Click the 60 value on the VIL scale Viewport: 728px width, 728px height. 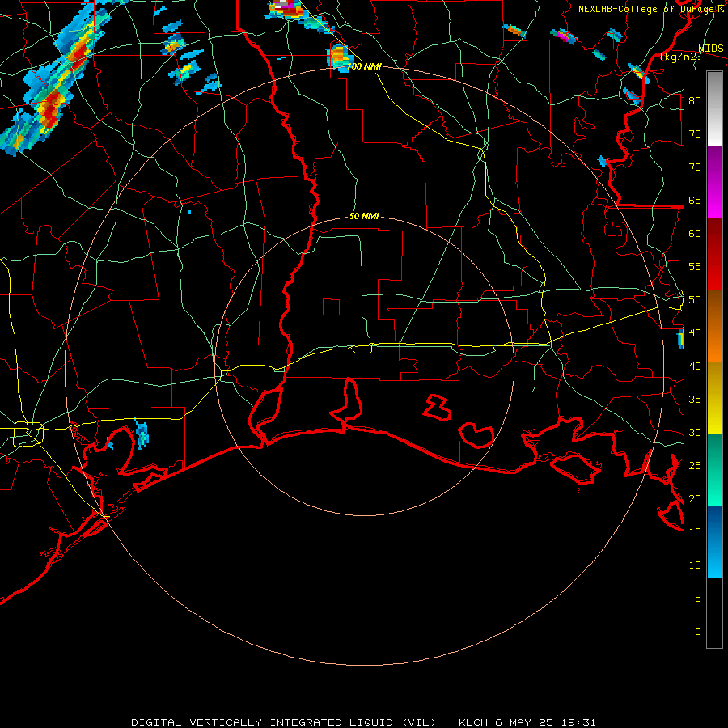click(x=695, y=234)
